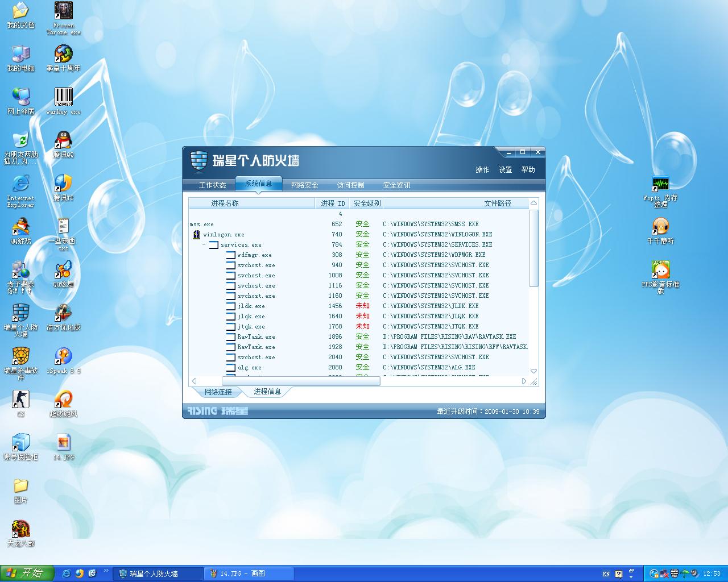The height and width of the screenshot is (582, 728).
Task: Switch to the 工作状态 tab
Action: (x=212, y=185)
